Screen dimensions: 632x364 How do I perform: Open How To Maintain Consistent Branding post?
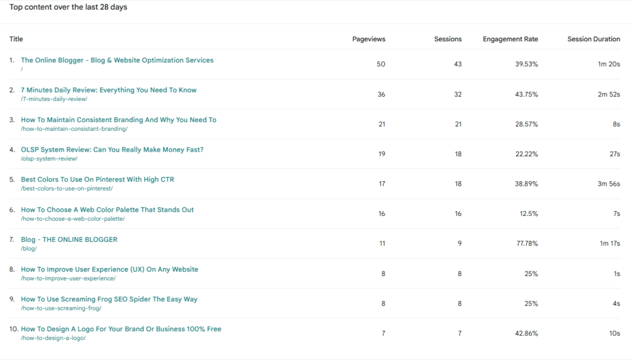coord(118,119)
